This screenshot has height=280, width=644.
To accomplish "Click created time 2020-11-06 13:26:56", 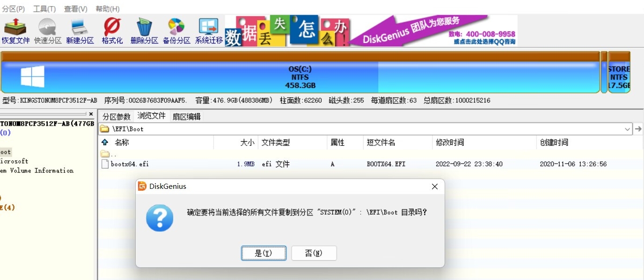I will (573, 164).
